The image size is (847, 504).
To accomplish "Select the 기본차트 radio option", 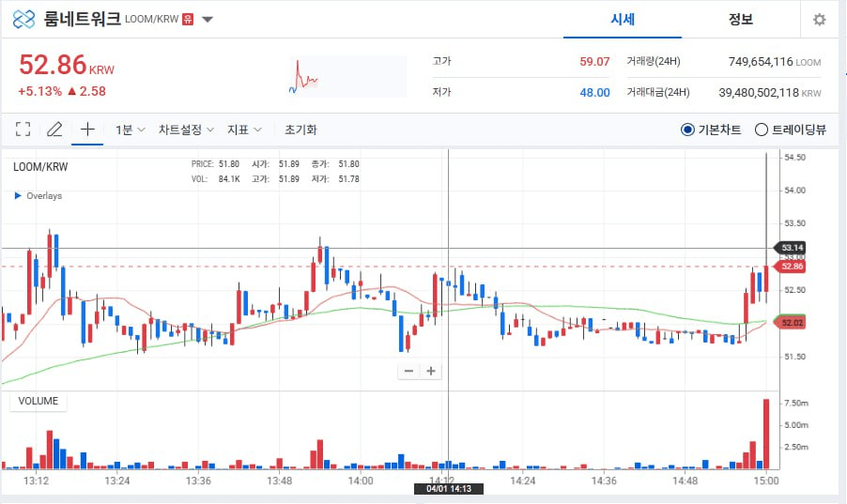I will coord(687,130).
